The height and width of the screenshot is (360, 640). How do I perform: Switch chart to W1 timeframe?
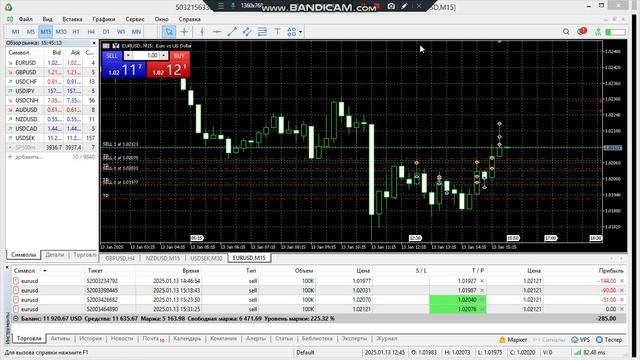click(x=121, y=31)
